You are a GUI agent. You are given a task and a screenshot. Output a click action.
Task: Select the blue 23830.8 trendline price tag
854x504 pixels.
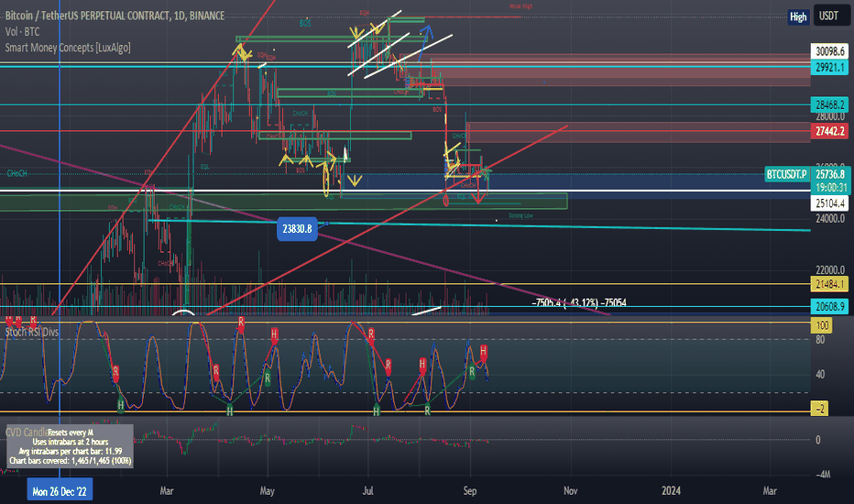(297, 228)
